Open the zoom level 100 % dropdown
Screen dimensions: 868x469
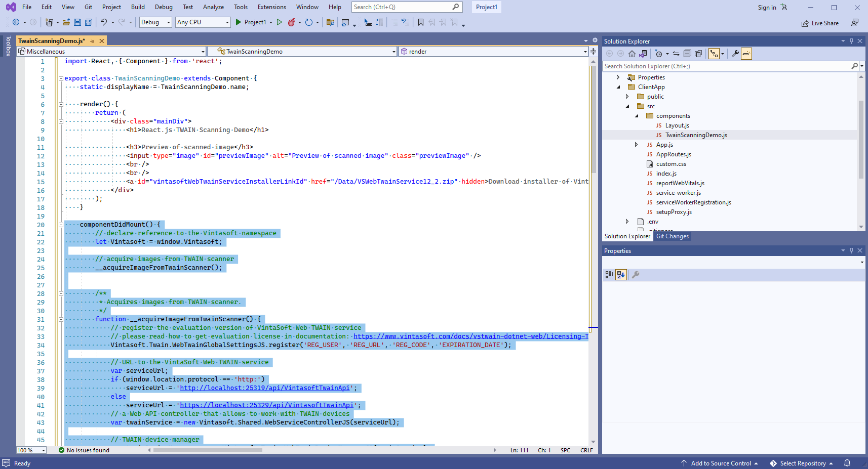click(31, 450)
